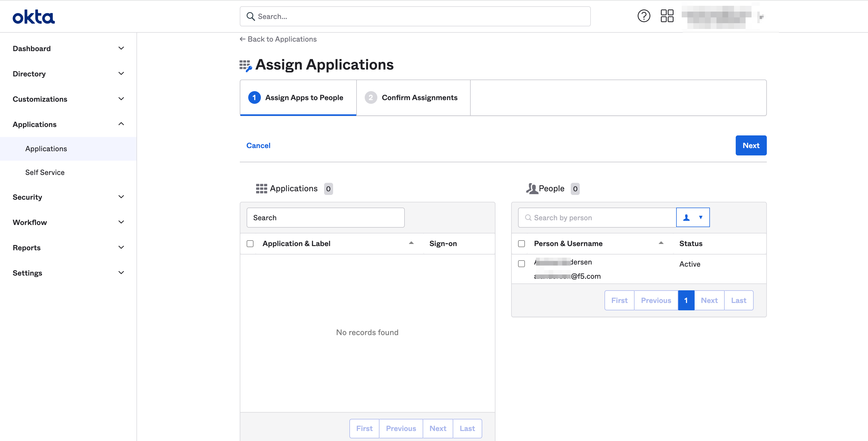The height and width of the screenshot is (441, 868).
Task: Click the blue Next button
Action: tap(751, 145)
